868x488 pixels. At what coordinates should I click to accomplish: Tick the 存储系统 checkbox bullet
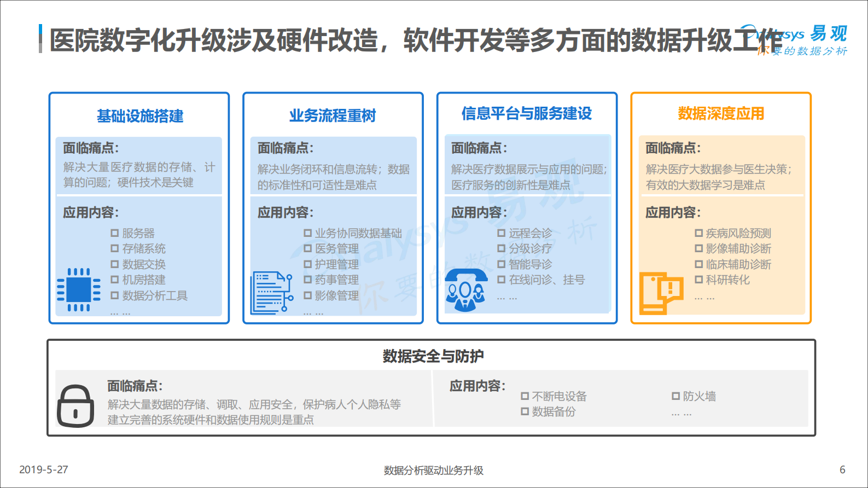(x=115, y=248)
